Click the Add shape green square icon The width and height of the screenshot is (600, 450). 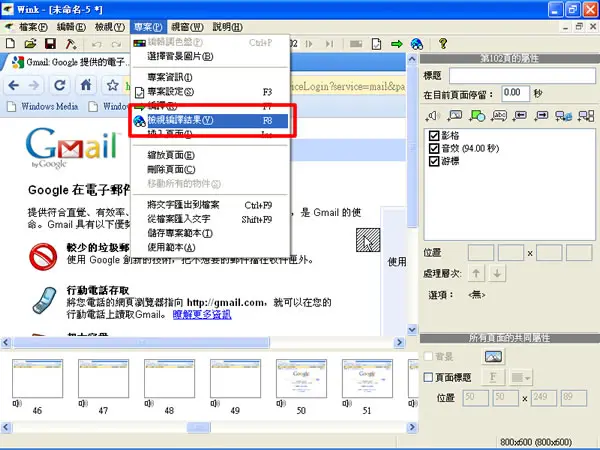pos(477,115)
